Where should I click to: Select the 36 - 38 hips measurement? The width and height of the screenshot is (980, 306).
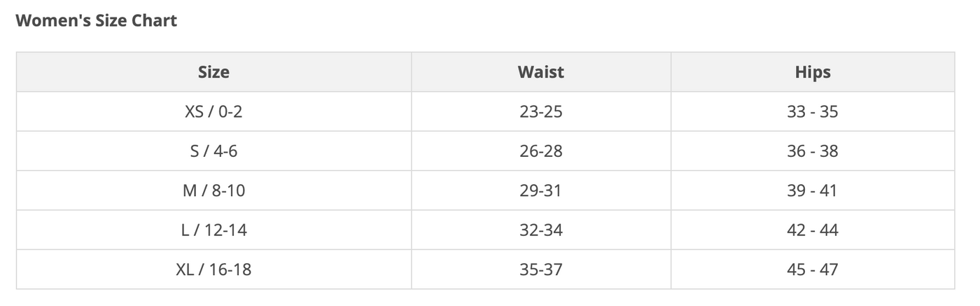pyautogui.click(x=812, y=151)
